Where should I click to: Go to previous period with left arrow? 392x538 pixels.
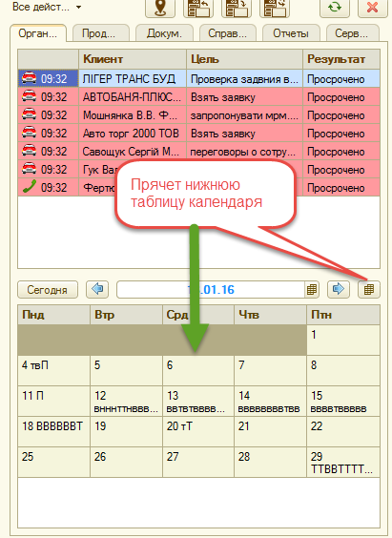coord(97,289)
